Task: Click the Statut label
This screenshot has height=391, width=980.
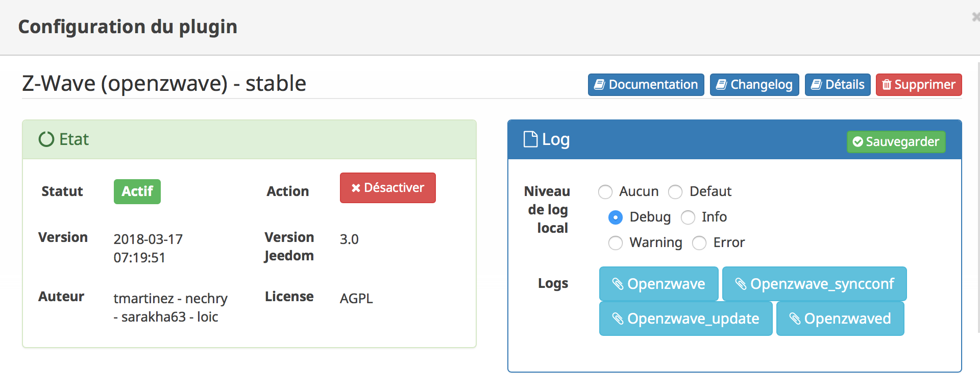Action: coord(62,191)
